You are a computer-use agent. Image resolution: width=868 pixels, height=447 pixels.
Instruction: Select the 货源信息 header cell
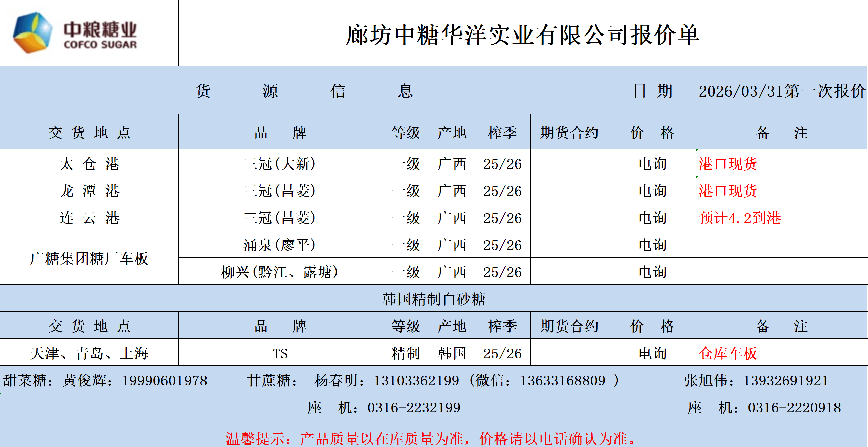[304, 90]
